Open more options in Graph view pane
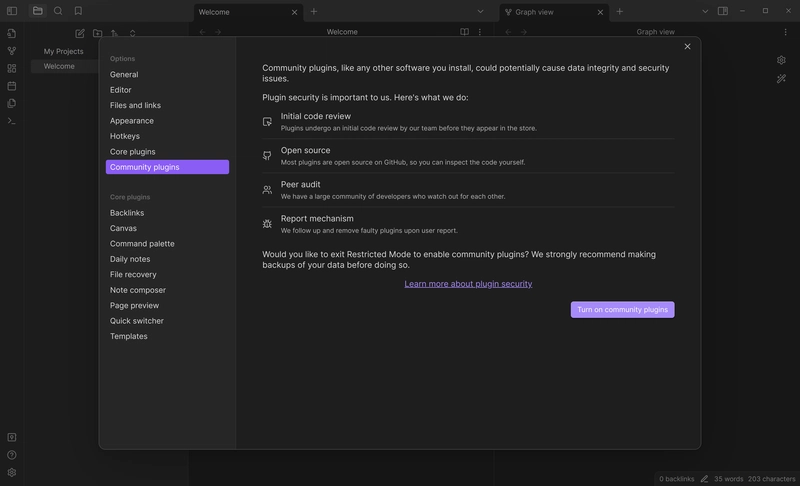 [x=785, y=32]
